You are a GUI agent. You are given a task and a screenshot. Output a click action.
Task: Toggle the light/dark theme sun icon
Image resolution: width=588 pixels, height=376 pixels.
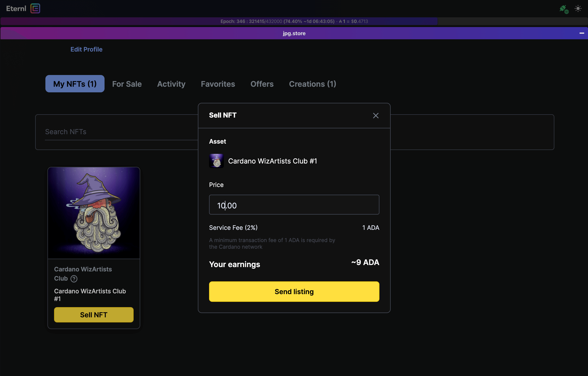pyautogui.click(x=578, y=8)
